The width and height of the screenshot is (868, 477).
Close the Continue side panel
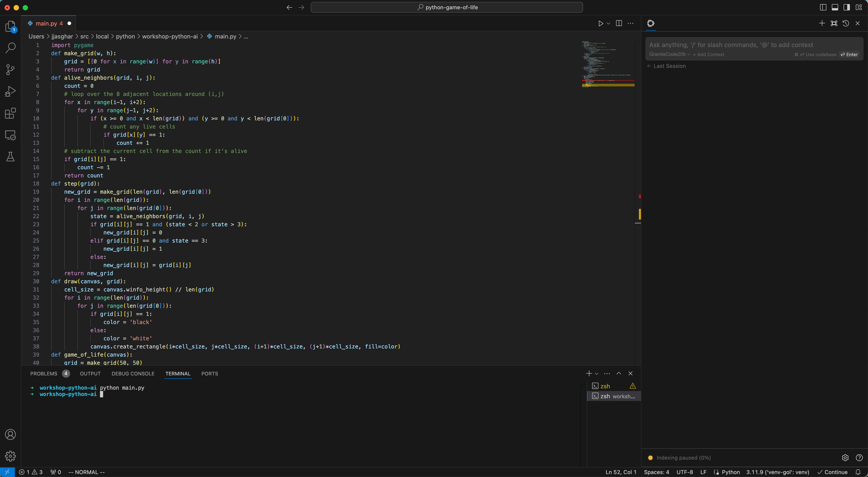[858, 23]
